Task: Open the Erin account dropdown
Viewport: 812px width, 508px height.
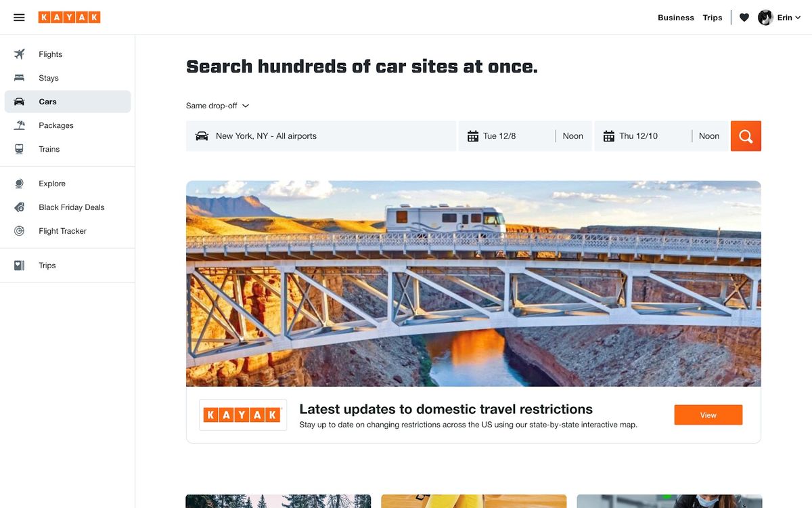Action: (780, 18)
